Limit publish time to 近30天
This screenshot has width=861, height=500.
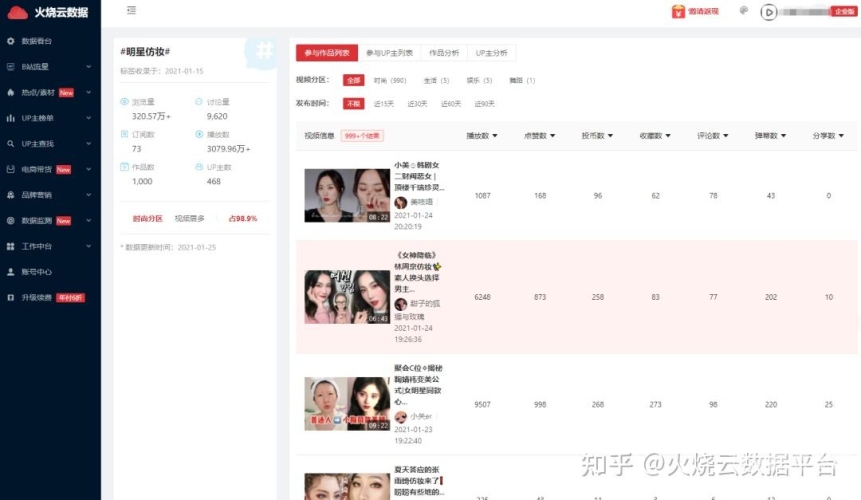tap(417, 104)
